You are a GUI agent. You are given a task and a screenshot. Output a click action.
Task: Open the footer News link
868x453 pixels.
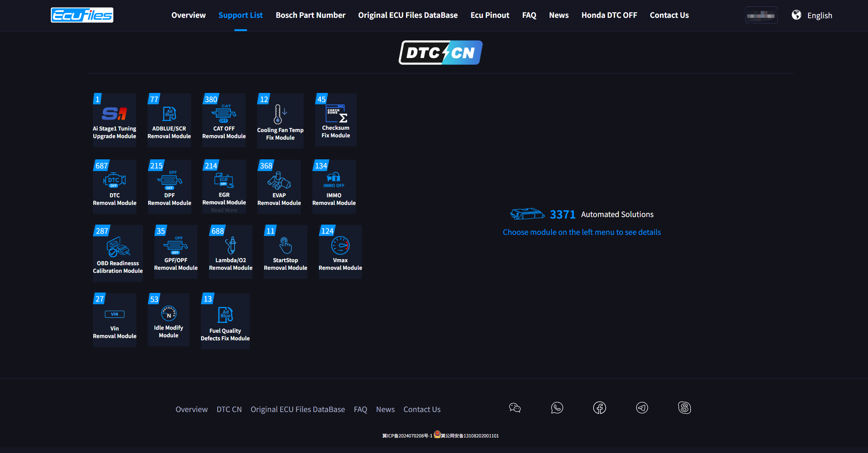[385, 409]
